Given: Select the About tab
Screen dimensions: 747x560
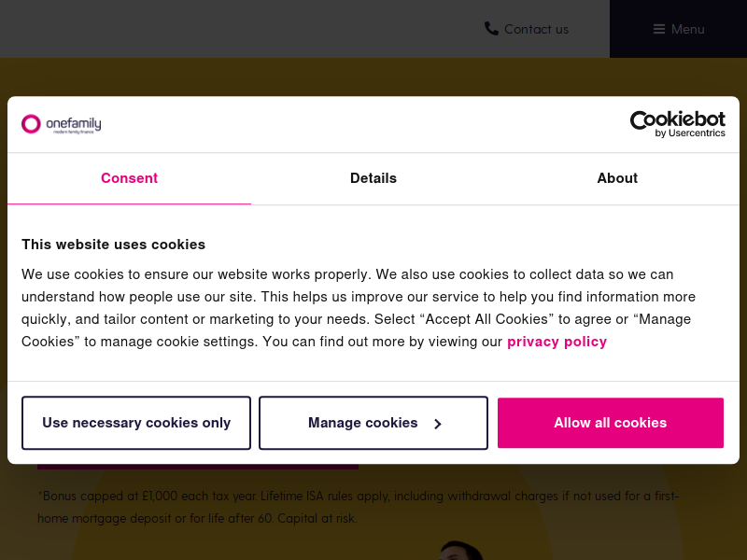Looking at the screenshot, I should pos(617,178).
